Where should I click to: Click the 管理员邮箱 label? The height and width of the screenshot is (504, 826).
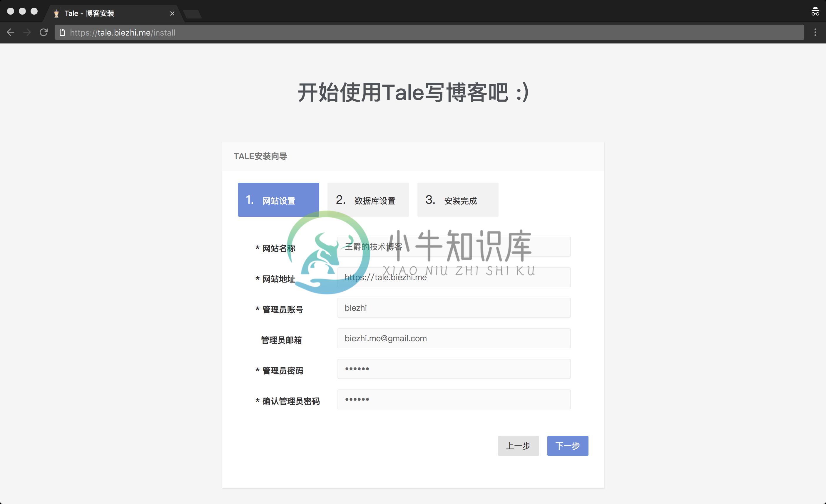(x=282, y=340)
